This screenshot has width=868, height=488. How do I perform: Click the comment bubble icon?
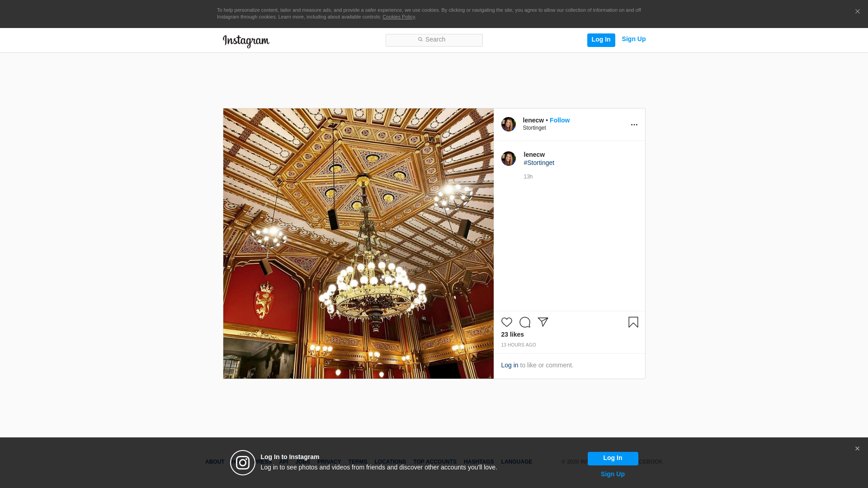525,322
